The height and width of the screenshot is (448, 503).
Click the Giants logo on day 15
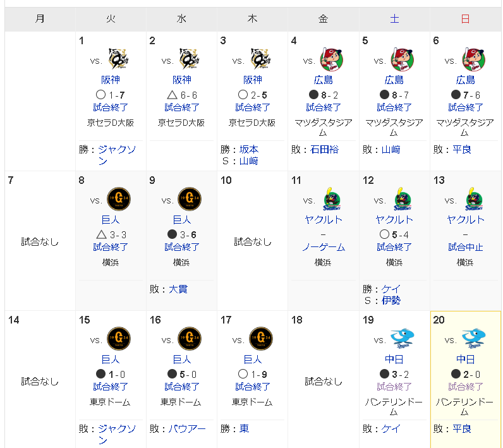(119, 339)
